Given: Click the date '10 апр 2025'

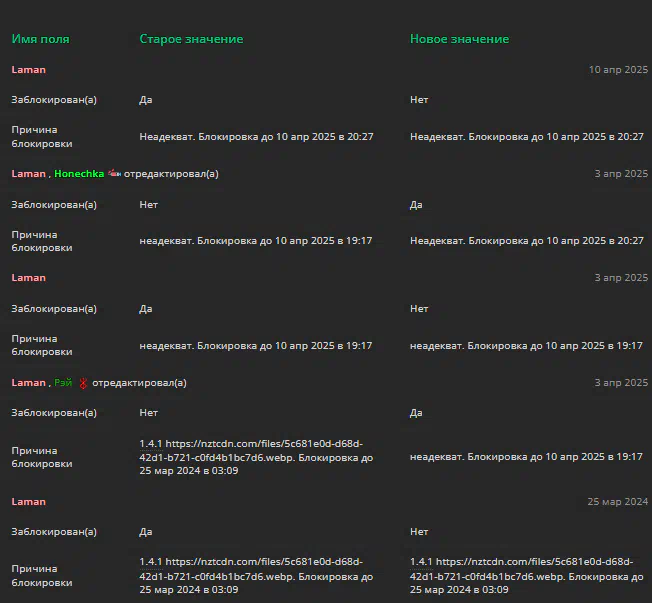Looking at the screenshot, I should click(x=618, y=69).
